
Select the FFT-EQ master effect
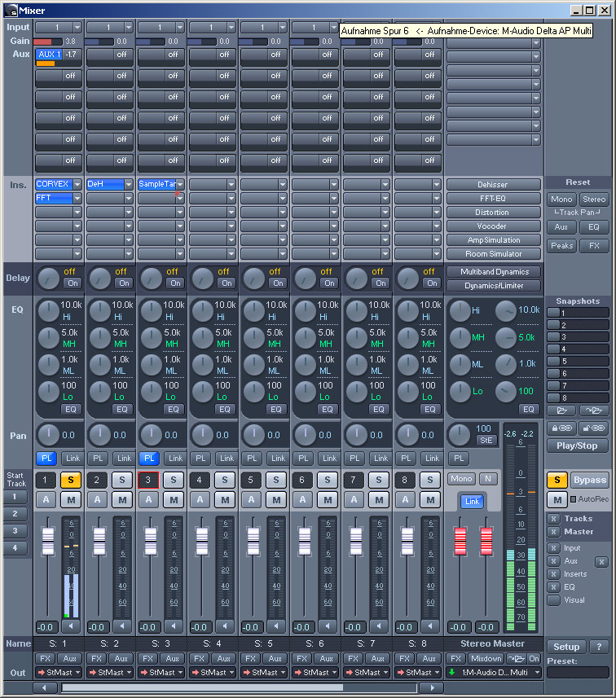492,198
